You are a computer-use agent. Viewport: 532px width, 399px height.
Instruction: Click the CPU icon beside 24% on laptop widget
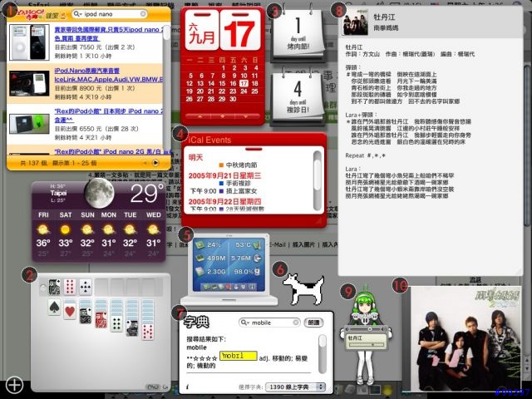click(199, 244)
